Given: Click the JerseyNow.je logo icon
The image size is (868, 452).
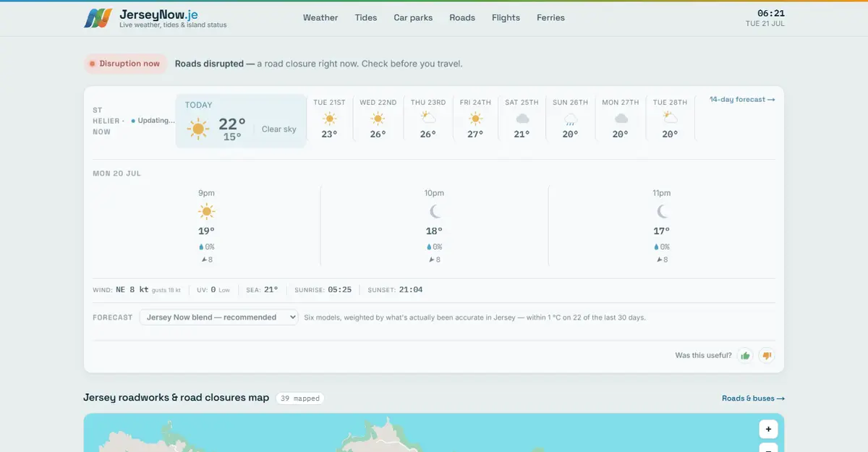Looking at the screenshot, I should click(x=98, y=18).
